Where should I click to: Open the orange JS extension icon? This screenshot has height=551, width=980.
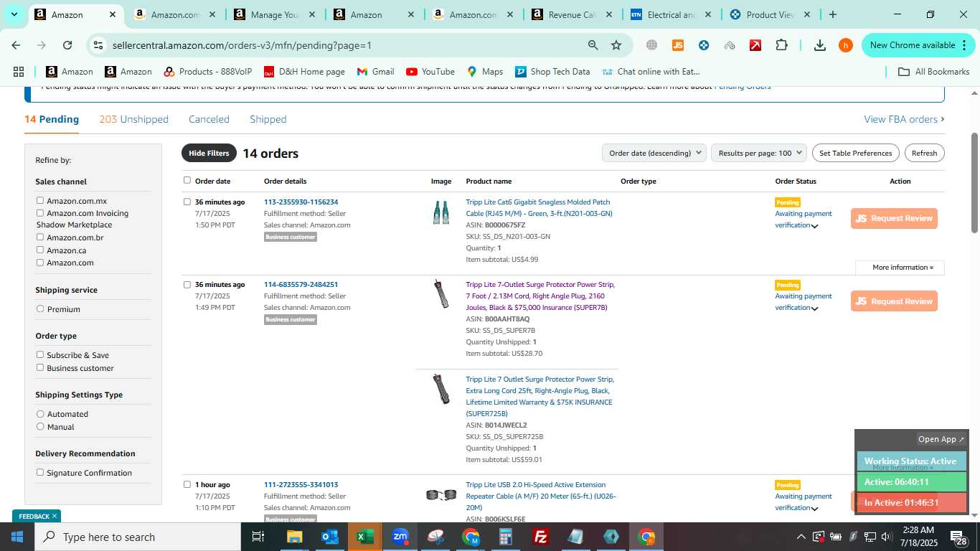[677, 45]
